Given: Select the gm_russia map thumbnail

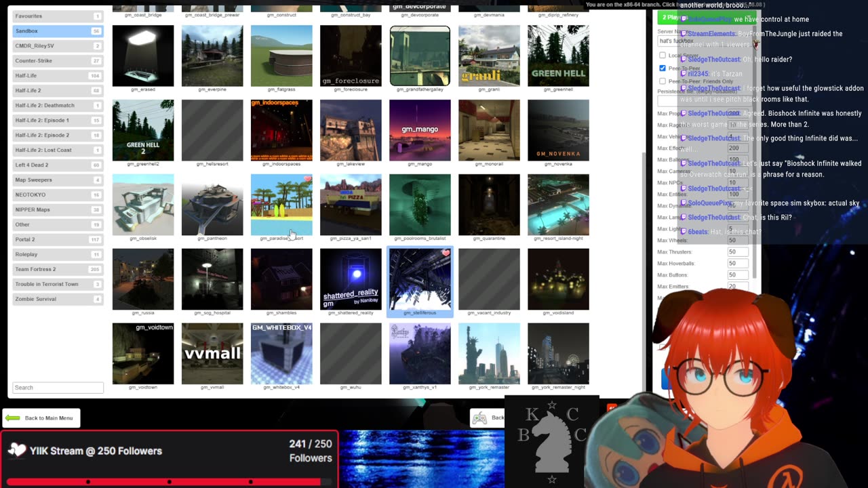Looking at the screenshot, I should click(x=143, y=279).
